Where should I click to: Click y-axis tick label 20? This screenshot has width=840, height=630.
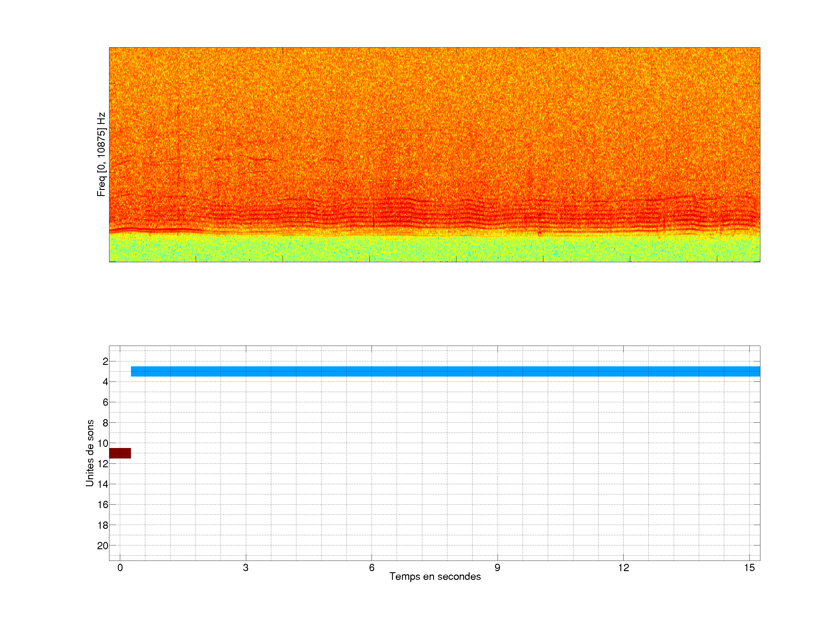[x=103, y=546]
